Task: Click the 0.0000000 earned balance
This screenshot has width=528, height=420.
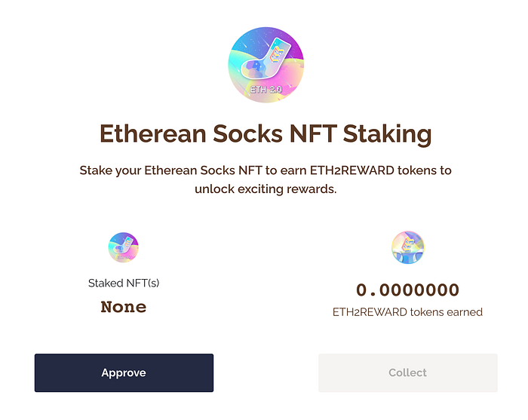Action: click(408, 290)
